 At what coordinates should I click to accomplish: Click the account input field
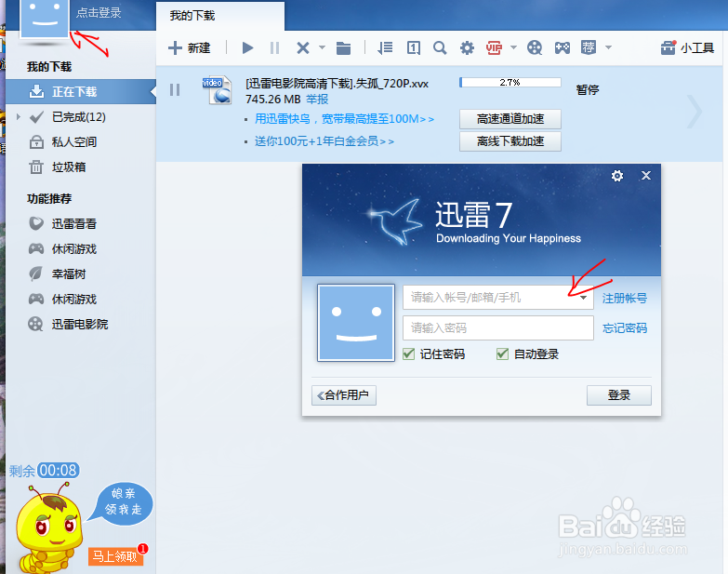click(497, 297)
